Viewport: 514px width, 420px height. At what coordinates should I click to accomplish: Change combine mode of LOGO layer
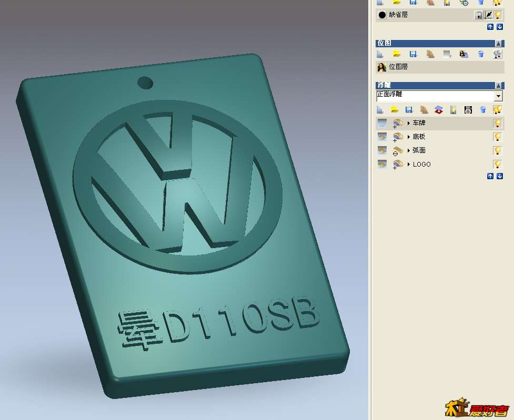click(397, 164)
